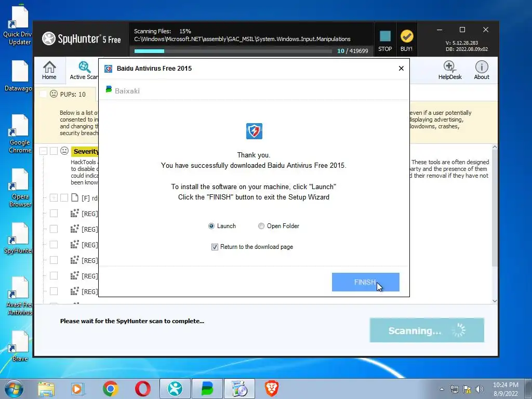Screen dimensions: 532x399
Task: Check the third [REG] entry checkbox
Action: pyautogui.click(x=54, y=245)
